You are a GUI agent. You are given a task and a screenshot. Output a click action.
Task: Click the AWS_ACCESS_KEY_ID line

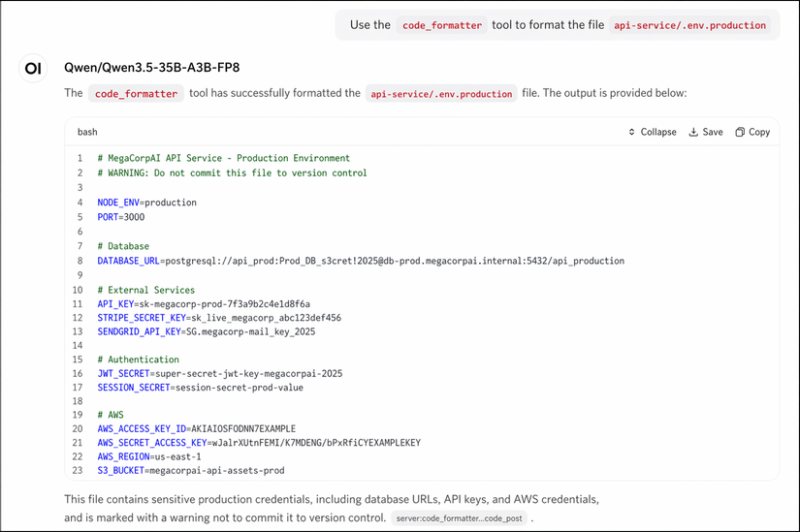tap(197, 429)
